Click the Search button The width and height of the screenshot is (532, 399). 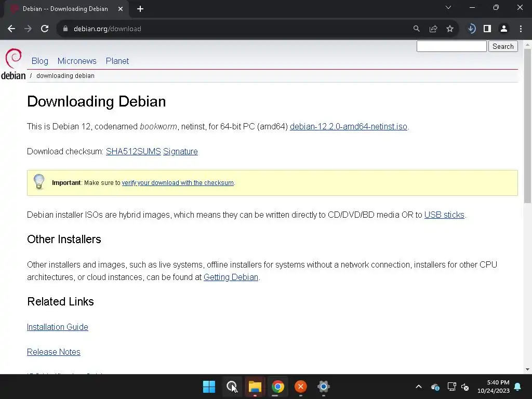503,46
